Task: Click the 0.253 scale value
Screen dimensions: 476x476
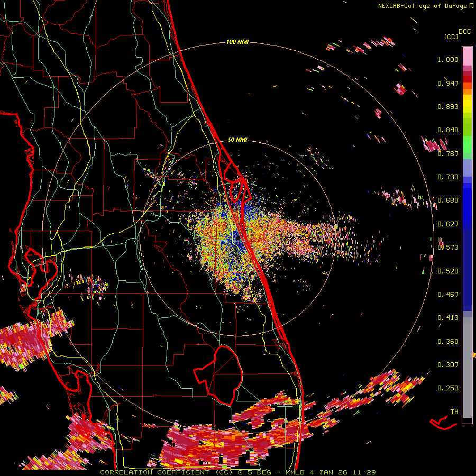Action: [x=448, y=388]
